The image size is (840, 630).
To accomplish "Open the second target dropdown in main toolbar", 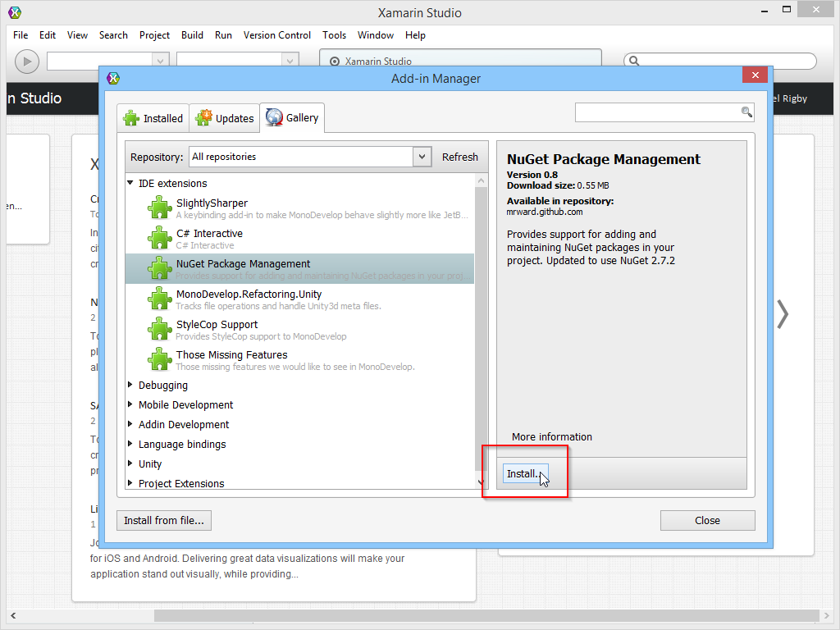I will pos(290,61).
